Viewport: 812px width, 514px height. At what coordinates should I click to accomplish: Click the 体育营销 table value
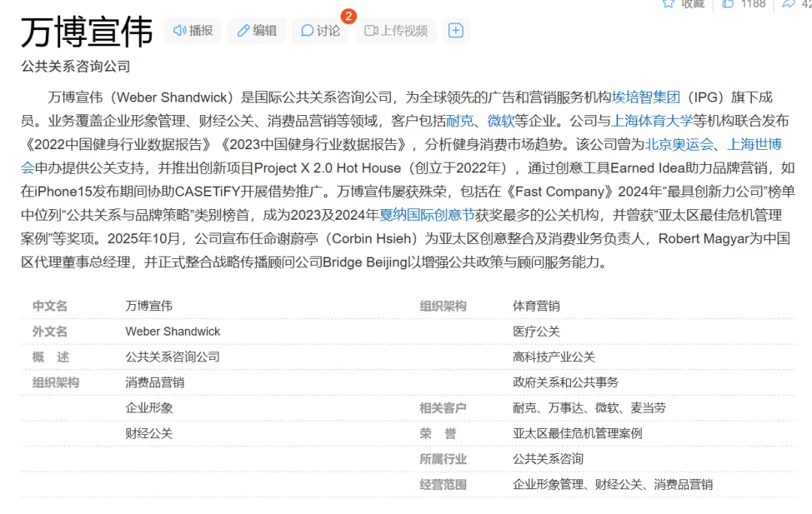(x=536, y=306)
